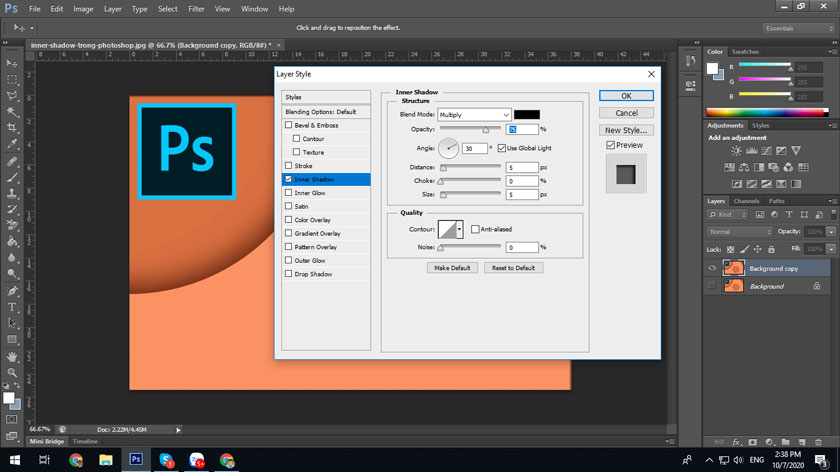Open the Filter menu
This screenshot has width=840, height=472.
196,9
